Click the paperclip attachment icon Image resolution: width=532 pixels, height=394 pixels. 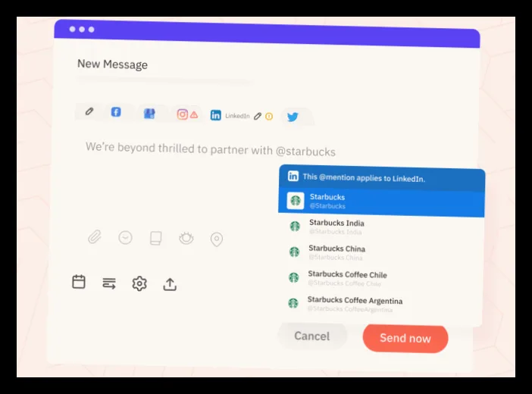point(95,237)
